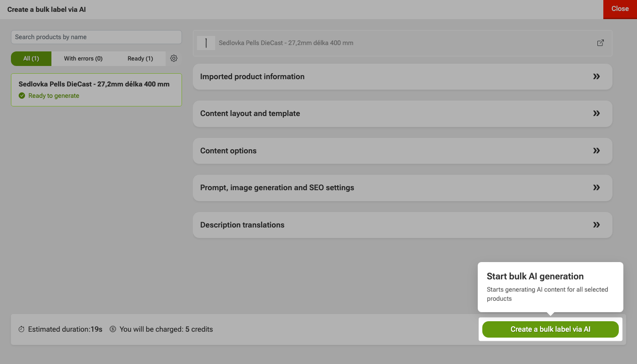
Task: Click the Estimated duration: 19s text
Action: click(65, 329)
